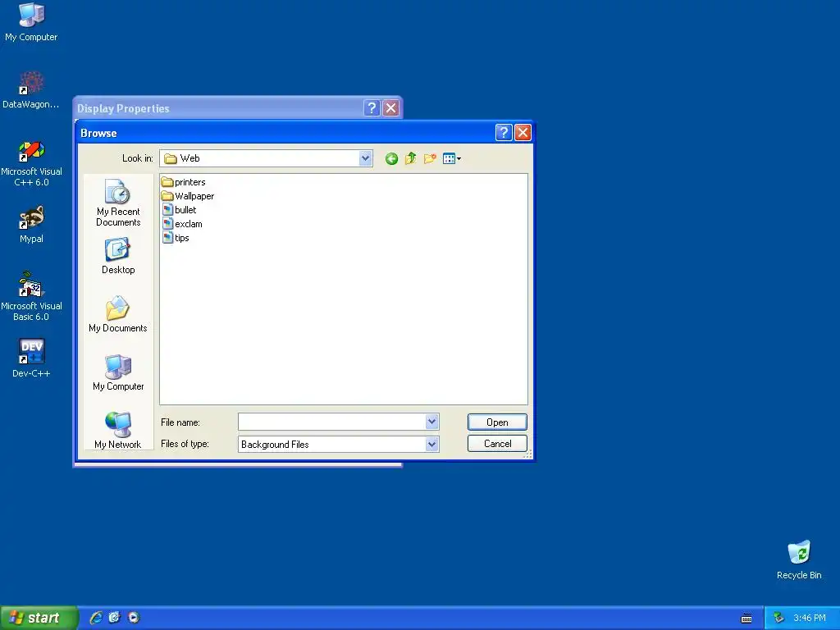
Task: Go back using the green Back arrow
Action: pos(391,158)
